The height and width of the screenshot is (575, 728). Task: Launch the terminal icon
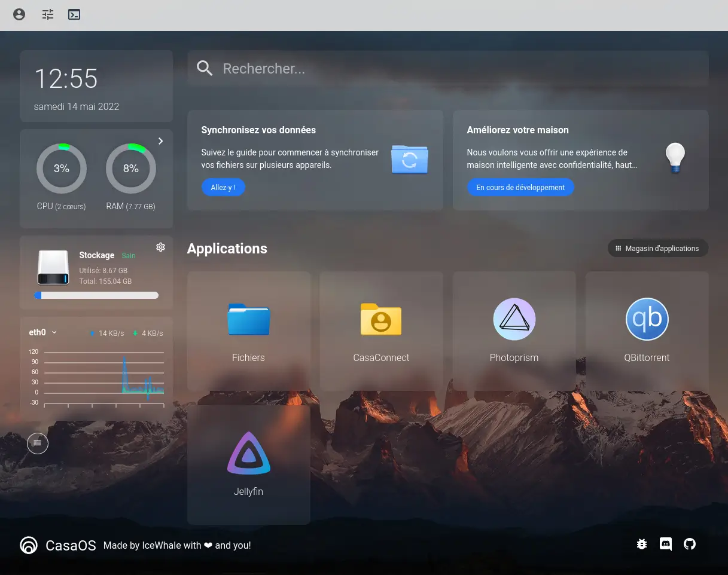coord(74,15)
